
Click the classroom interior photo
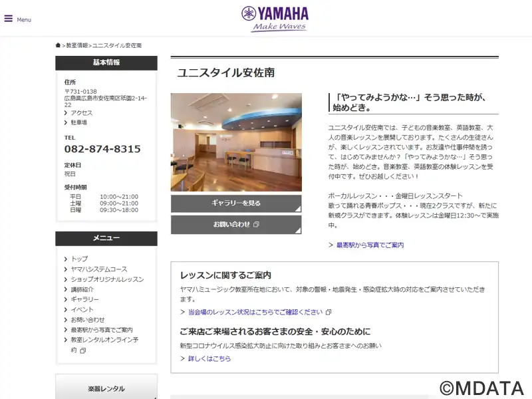click(236, 142)
